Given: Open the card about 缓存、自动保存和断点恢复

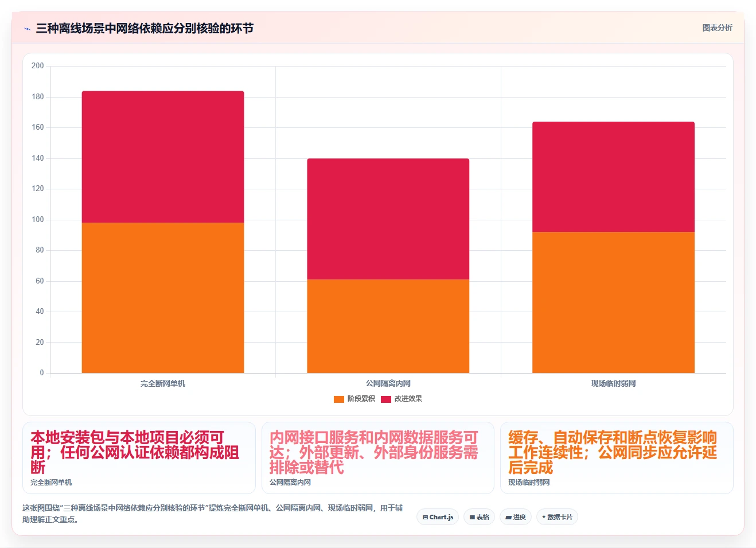Looking at the screenshot, I should [617, 458].
